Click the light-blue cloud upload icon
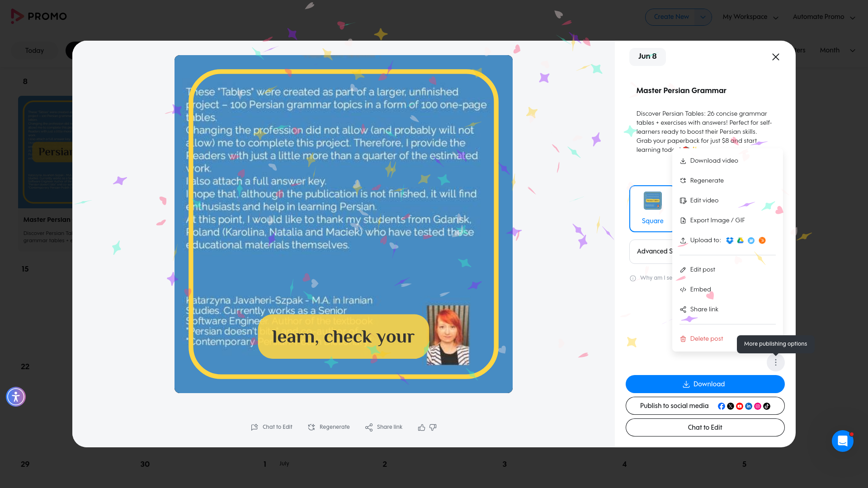 tap(751, 240)
